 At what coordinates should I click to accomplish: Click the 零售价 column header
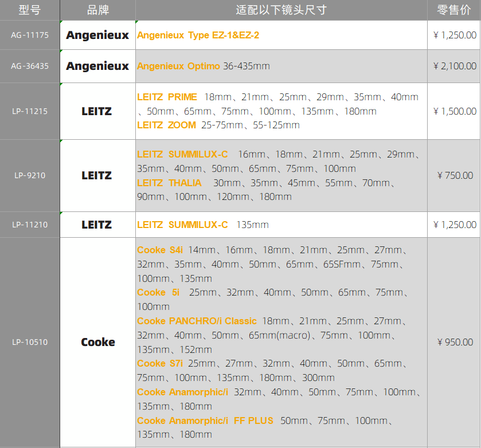454,10
